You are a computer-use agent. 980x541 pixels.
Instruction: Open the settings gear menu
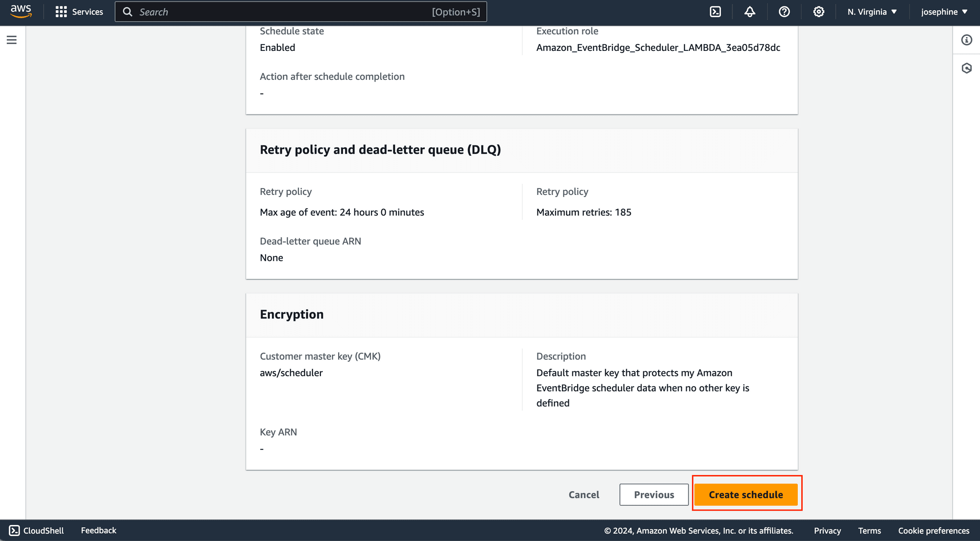pyautogui.click(x=818, y=12)
